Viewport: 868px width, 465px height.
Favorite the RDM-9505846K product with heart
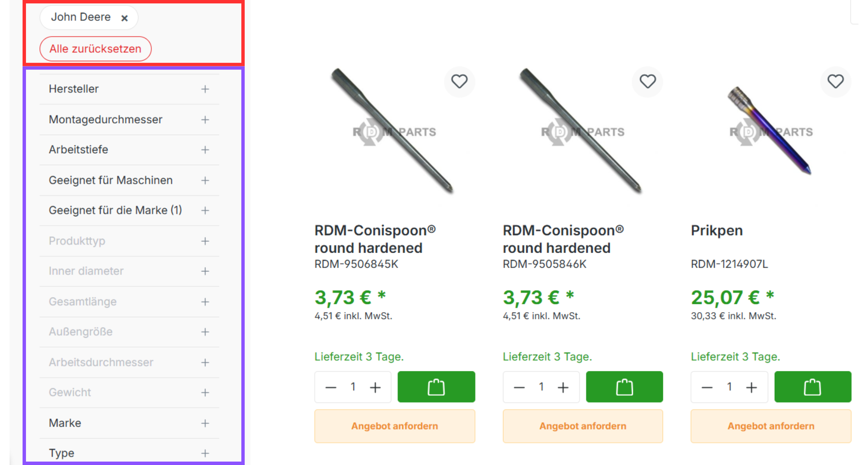647,81
